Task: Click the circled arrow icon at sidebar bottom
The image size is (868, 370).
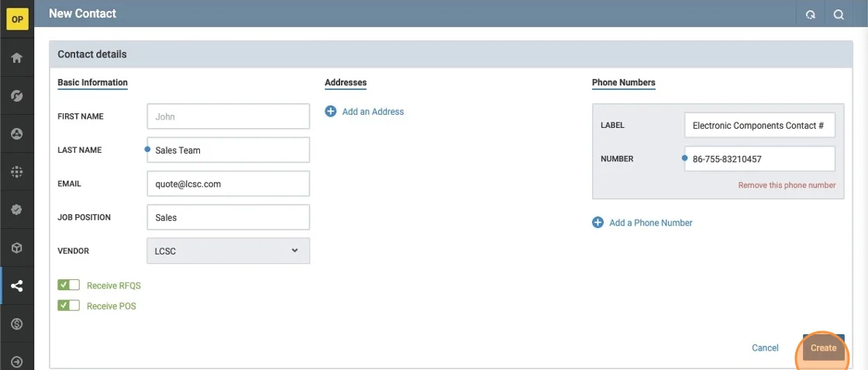Action: pyautogui.click(x=17, y=361)
